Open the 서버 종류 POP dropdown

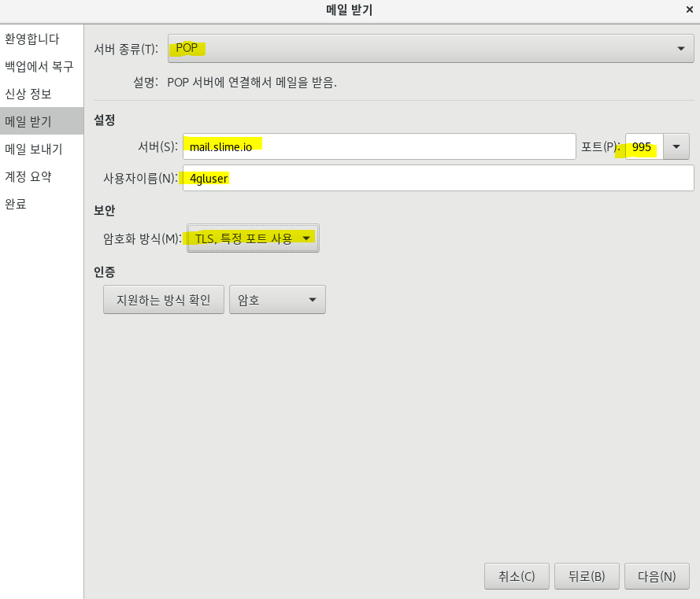431,48
